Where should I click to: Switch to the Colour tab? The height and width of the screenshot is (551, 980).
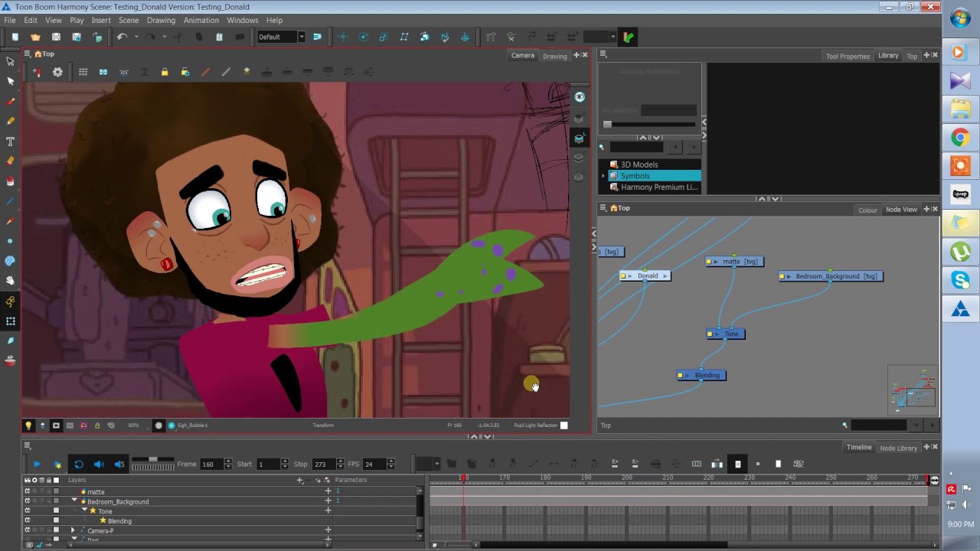(867, 210)
